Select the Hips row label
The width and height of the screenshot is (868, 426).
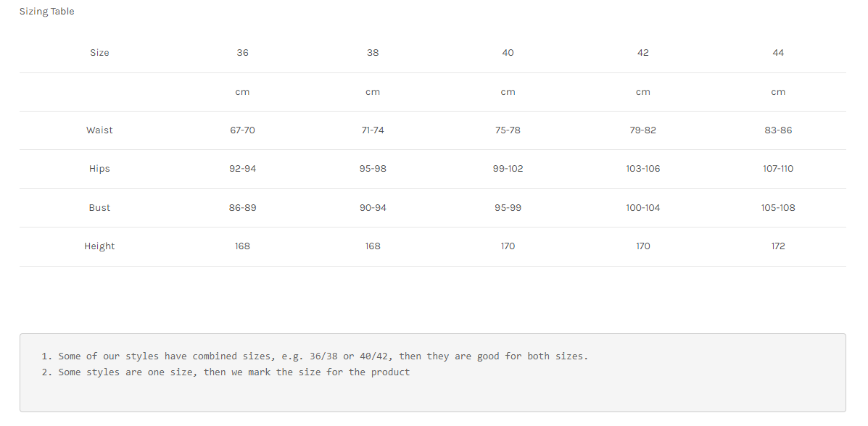point(99,169)
